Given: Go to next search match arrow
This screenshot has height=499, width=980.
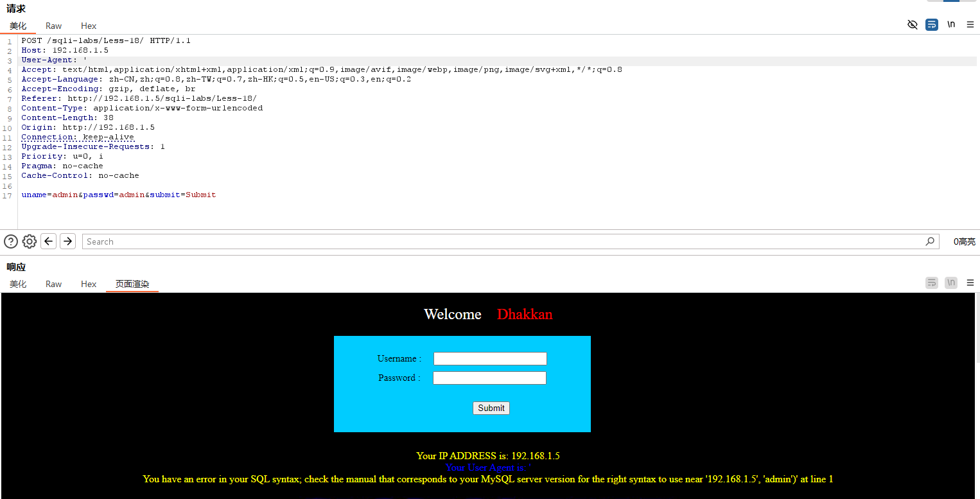Looking at the screenshot, I should tap(67, 241).
